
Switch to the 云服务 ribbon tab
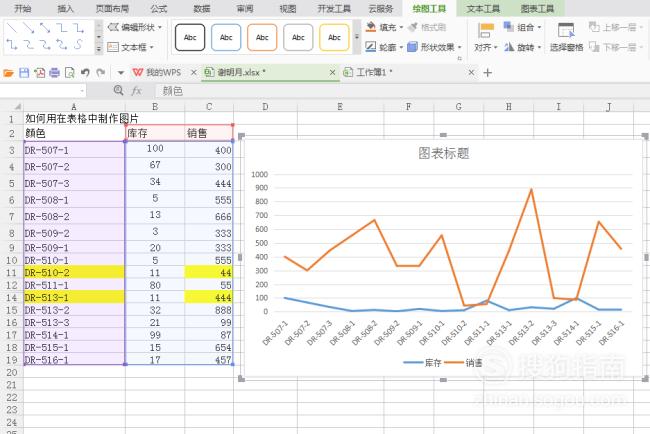[381, 8]
